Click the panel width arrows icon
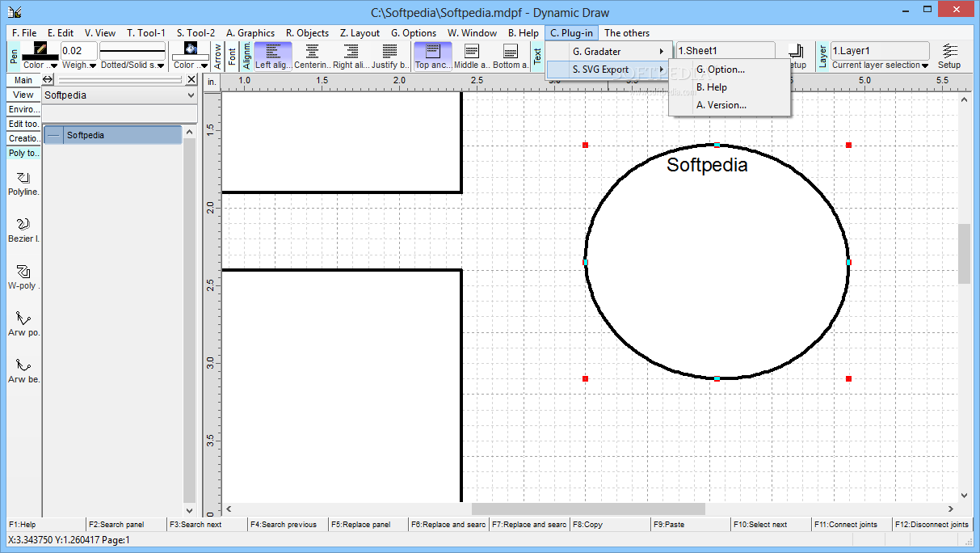 pos(48,79)
